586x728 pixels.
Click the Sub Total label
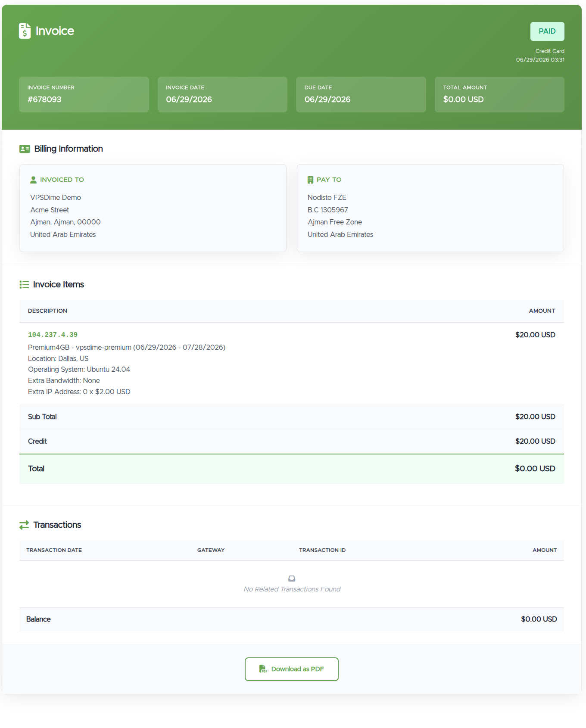pyautogui.click(x=42, y=417)
